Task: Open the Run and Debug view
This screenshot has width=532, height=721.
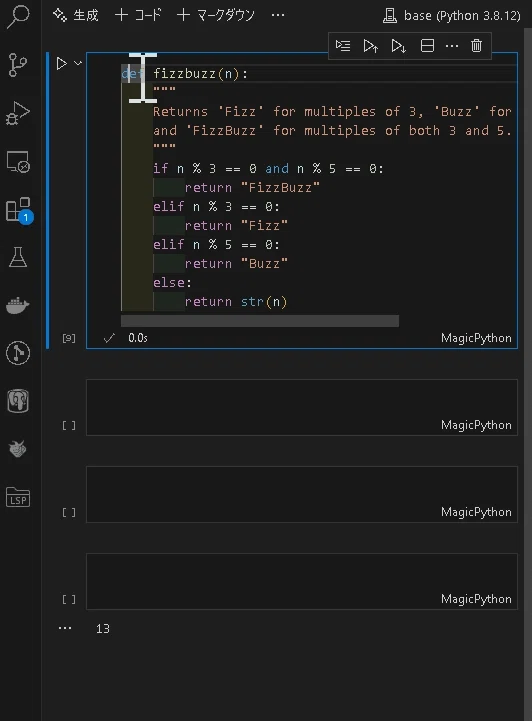Action: click(18, 114)
